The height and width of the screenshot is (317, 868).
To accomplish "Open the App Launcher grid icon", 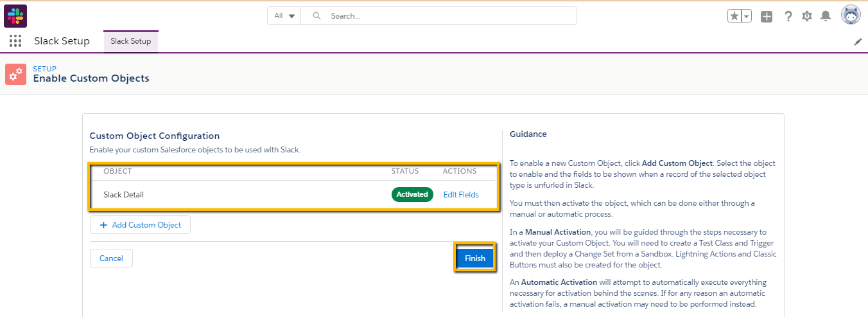I will [15, 41].
